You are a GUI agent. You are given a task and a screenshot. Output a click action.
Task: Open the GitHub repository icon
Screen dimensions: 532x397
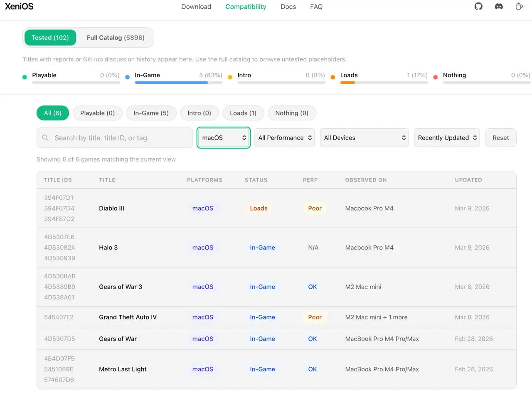tap(478, 7)
